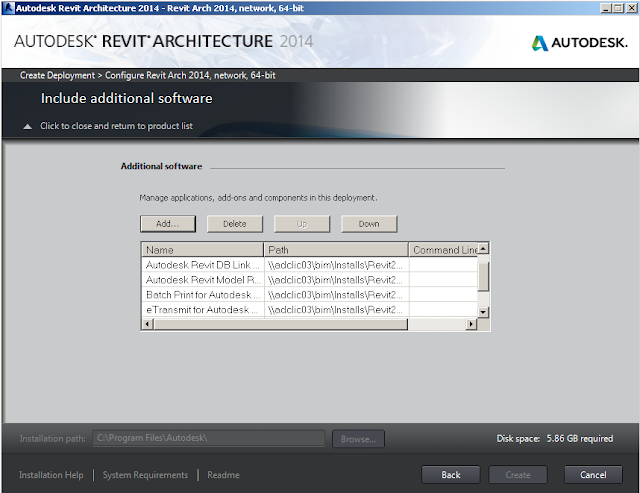The height and width of the screenshot is (493, 640).
Task: Sort by the Name column header
Action: 202,249
